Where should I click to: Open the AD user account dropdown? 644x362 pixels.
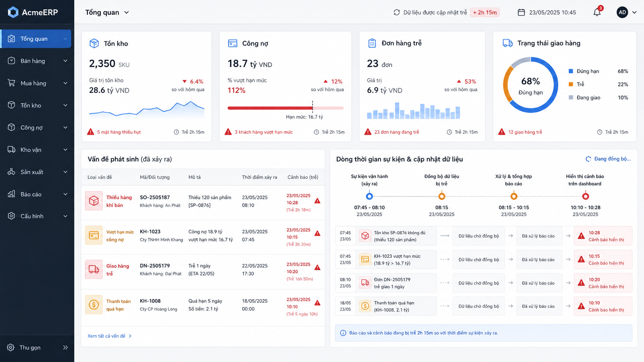(x=626, y=12)
